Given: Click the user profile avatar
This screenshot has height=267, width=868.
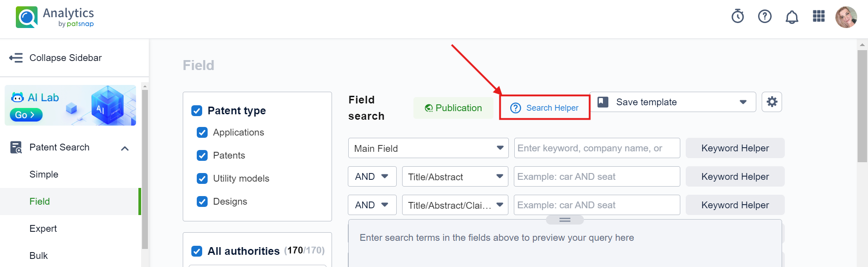Looking at the screenshot, I should (846, 17).
